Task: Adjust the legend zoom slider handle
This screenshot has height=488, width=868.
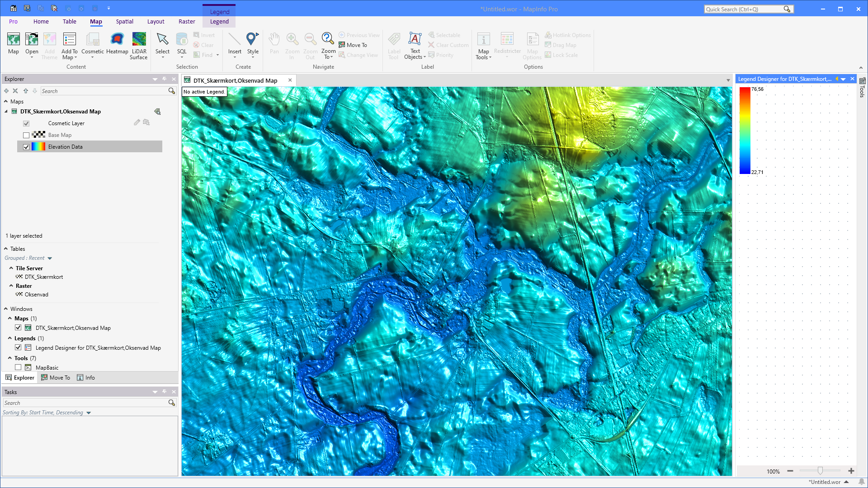Action: click(x=820, y=471)
